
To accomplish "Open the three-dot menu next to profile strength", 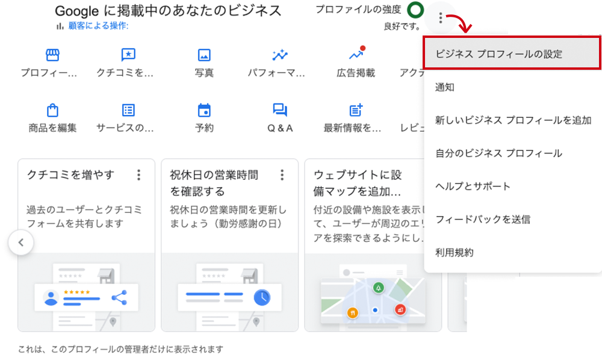I will click(x=441, y=17).
